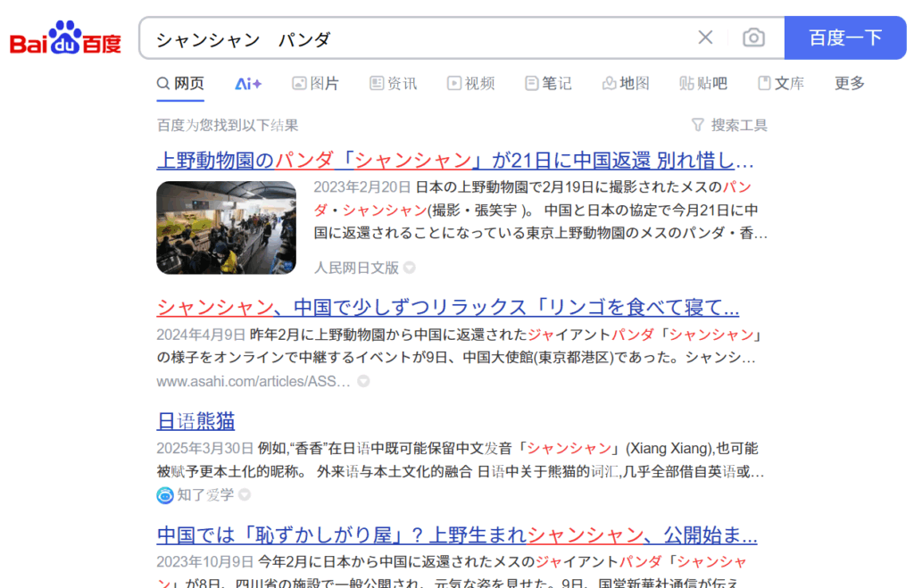Click the panda crowd thumbnail image
The height and width of the screenshot is (588, 914).
(x=226, y=228)
